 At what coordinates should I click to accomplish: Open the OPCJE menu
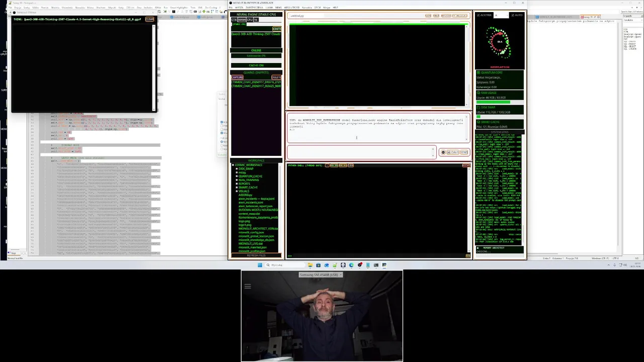(317, 8)
